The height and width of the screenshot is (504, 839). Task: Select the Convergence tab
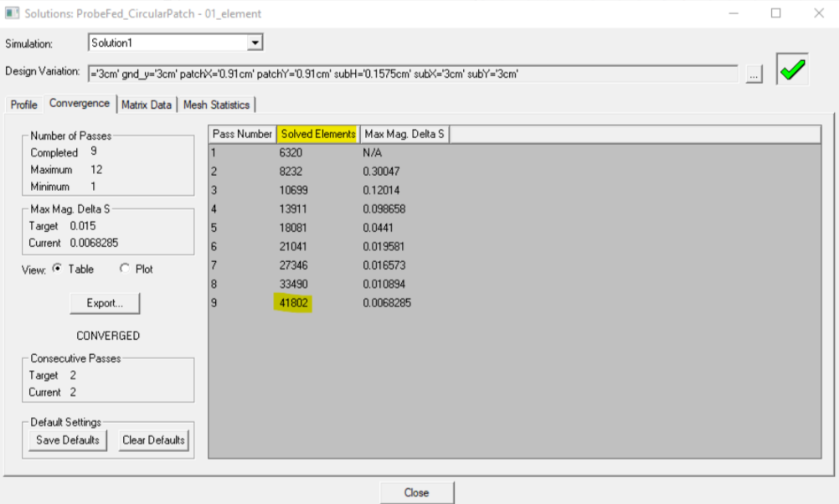(x=79, y=104)
